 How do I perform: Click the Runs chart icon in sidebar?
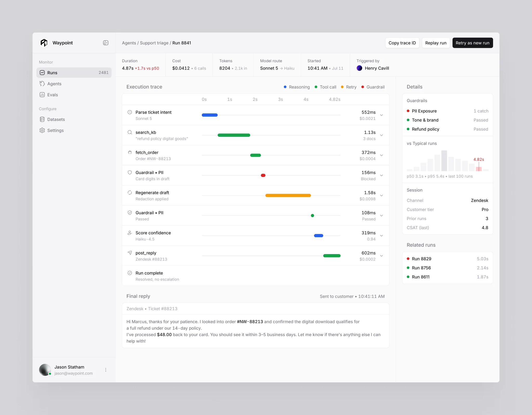pyautogui.click(x=42, y=73)
